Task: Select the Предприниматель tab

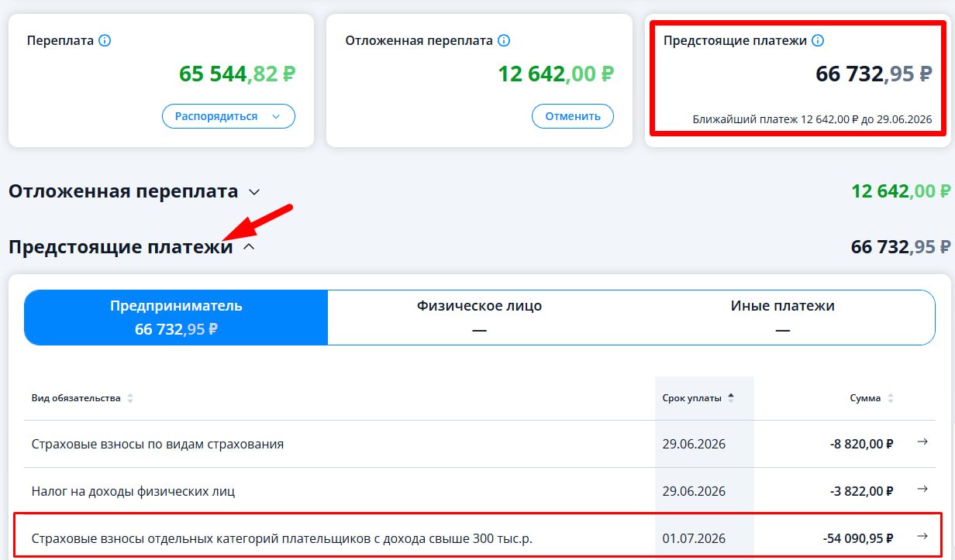Action: [176, 318]
